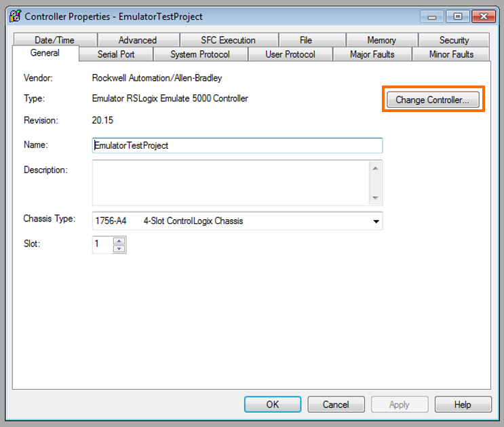Click the Change Controller button
The image size is (504, 427).
coord(433,100)
